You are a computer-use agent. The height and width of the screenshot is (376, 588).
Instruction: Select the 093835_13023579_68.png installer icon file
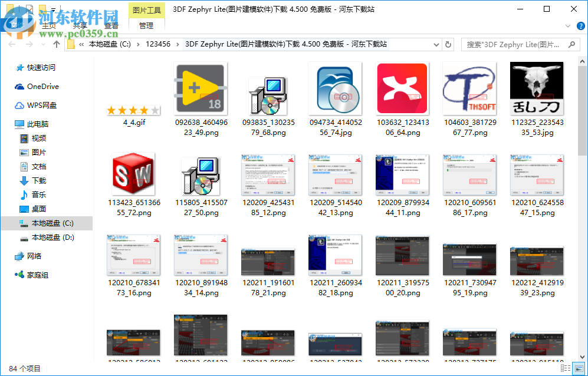pos(268,95)
